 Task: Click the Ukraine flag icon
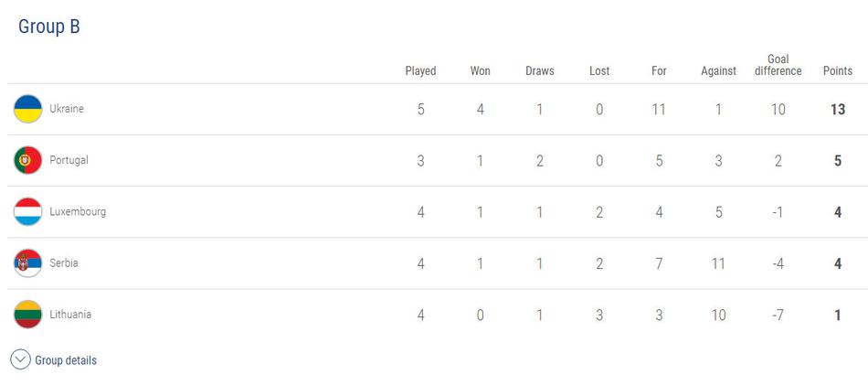[27, 109]
